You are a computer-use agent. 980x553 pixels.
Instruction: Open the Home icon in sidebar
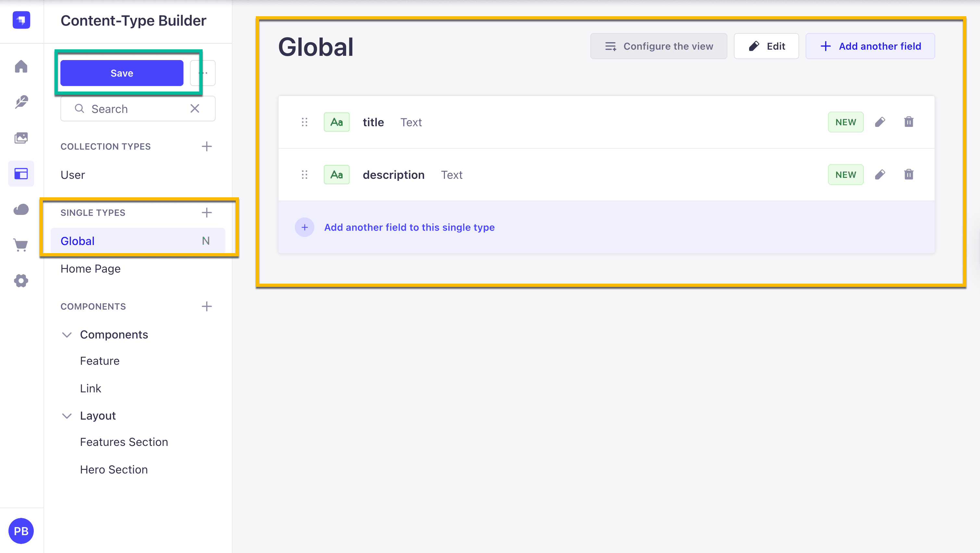tap(21, 66)
